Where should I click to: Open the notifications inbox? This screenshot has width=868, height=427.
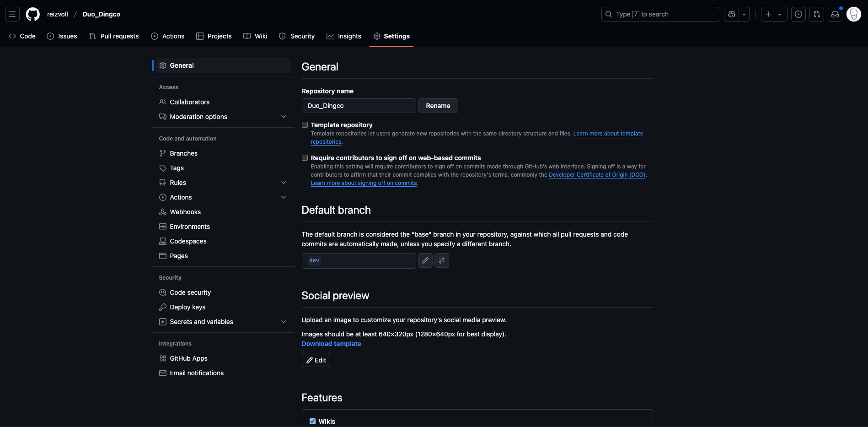click(x=835, y=14)
